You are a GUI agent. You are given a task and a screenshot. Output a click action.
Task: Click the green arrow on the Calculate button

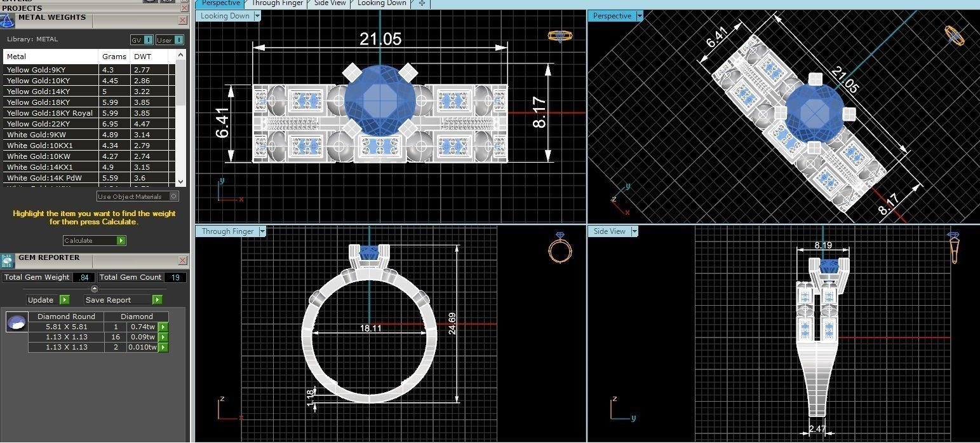click(121, 240)
